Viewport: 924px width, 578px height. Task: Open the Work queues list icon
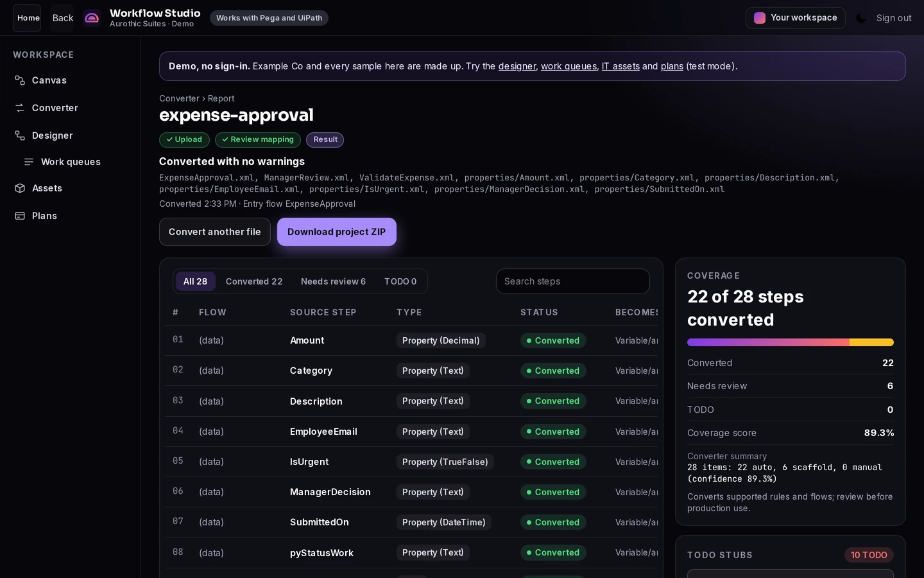(x=29, y=162)
